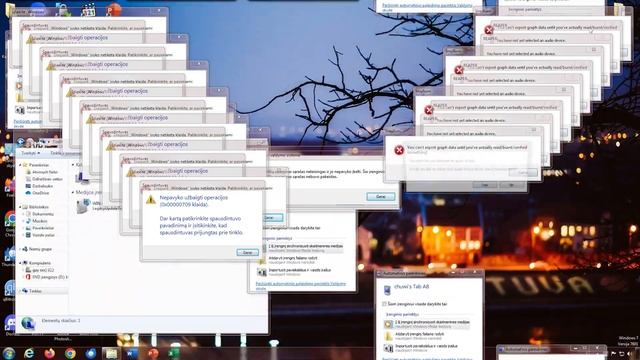Collapse the Parankiniai tree node
Screen dimensions: 640x360
pyautogui.click(x=20, y=165)
